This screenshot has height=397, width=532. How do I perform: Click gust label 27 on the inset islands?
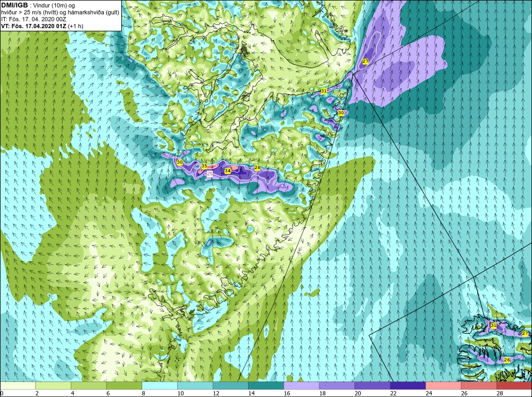click(525, 334)
